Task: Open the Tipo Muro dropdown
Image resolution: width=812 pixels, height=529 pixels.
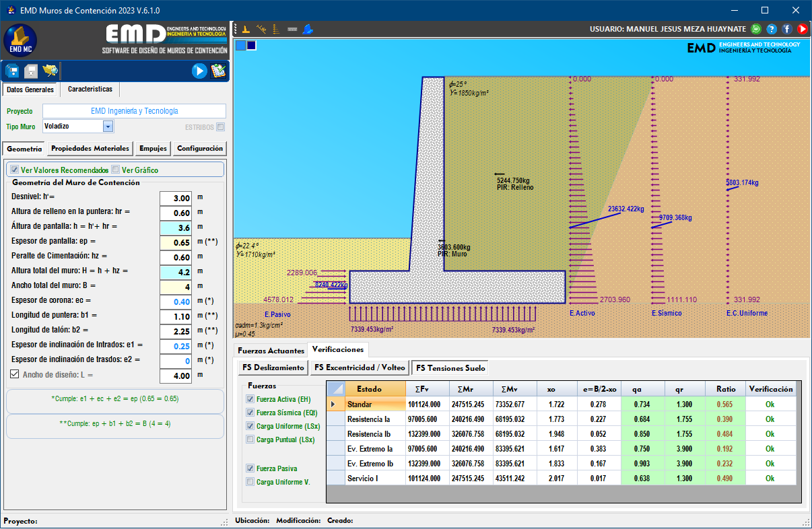Action: [x=108, y=126]
